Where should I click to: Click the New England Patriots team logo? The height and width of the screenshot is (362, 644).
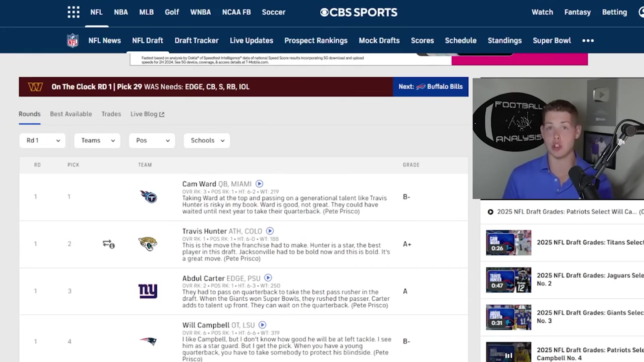[x=148, y=341]
